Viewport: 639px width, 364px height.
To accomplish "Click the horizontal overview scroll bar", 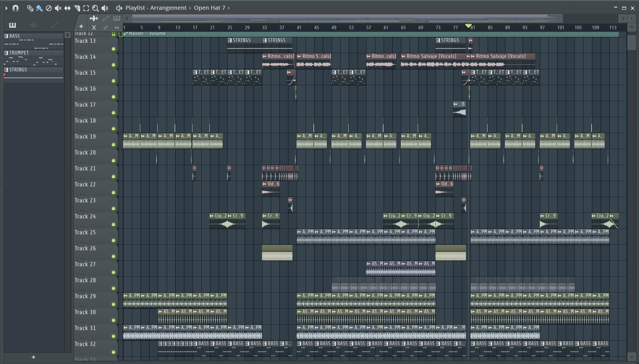I will [x=347, y=18].
